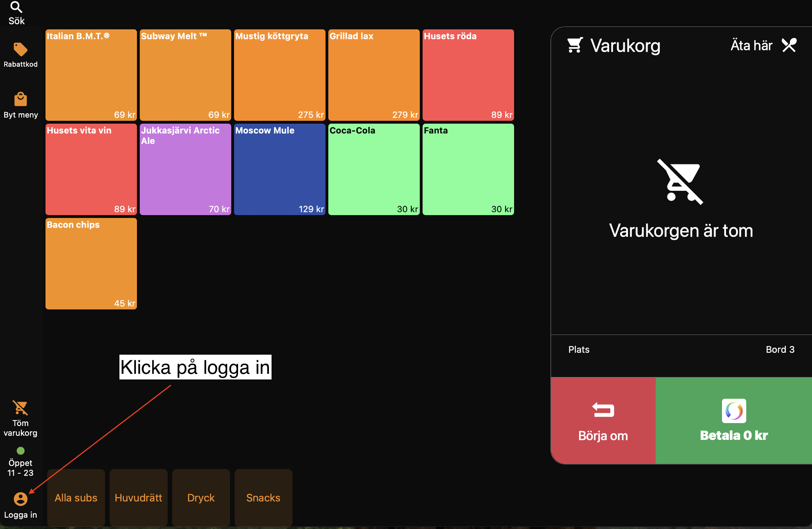
Task: Add Fanta to the cart
Action: click(x=468, y=169)
